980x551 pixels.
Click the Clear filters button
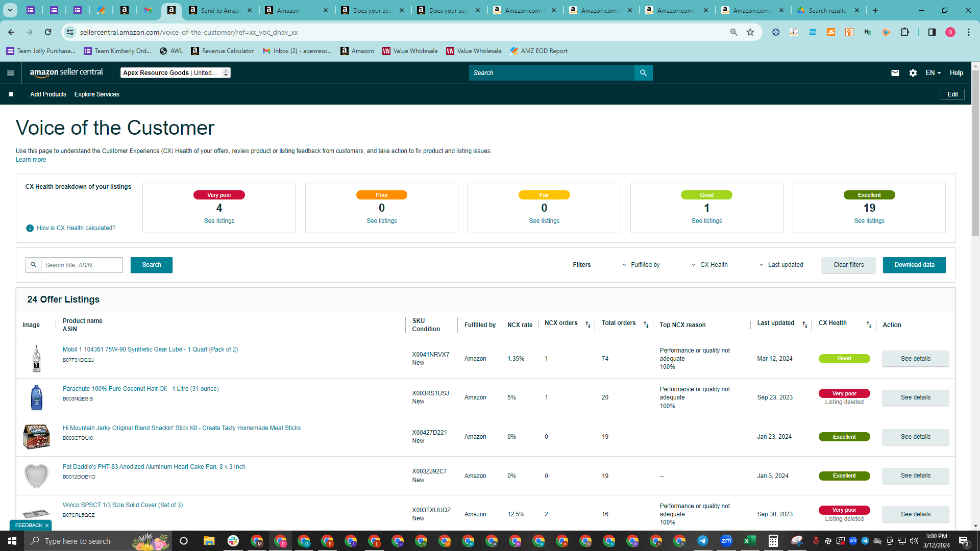(848, 265)
